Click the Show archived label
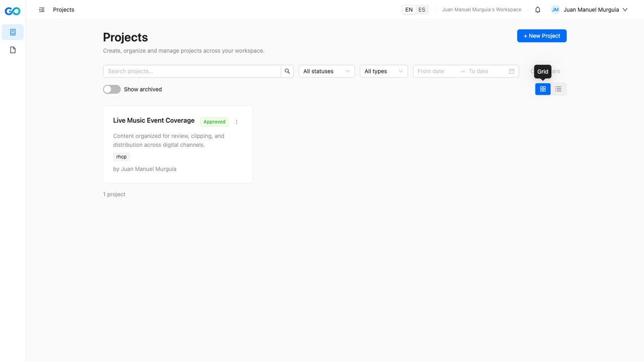Viewport: 644px width, 362px height. pos(143,89)
